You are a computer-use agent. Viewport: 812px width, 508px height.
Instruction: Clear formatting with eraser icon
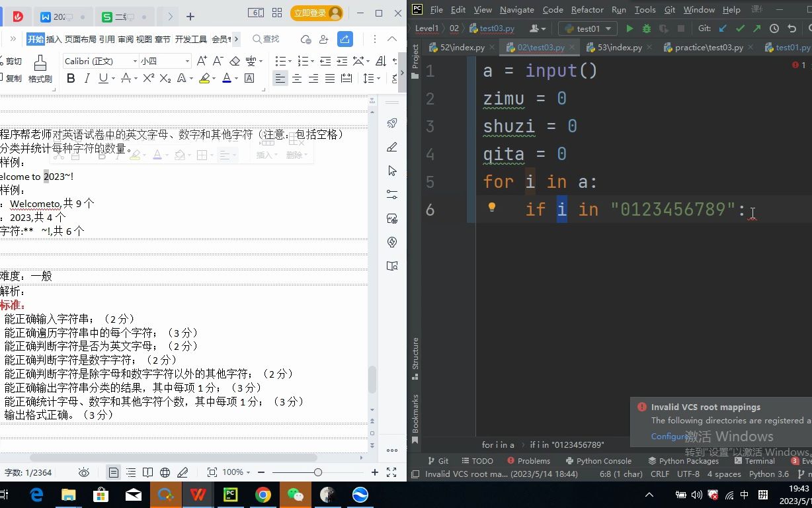coord(235,61)
